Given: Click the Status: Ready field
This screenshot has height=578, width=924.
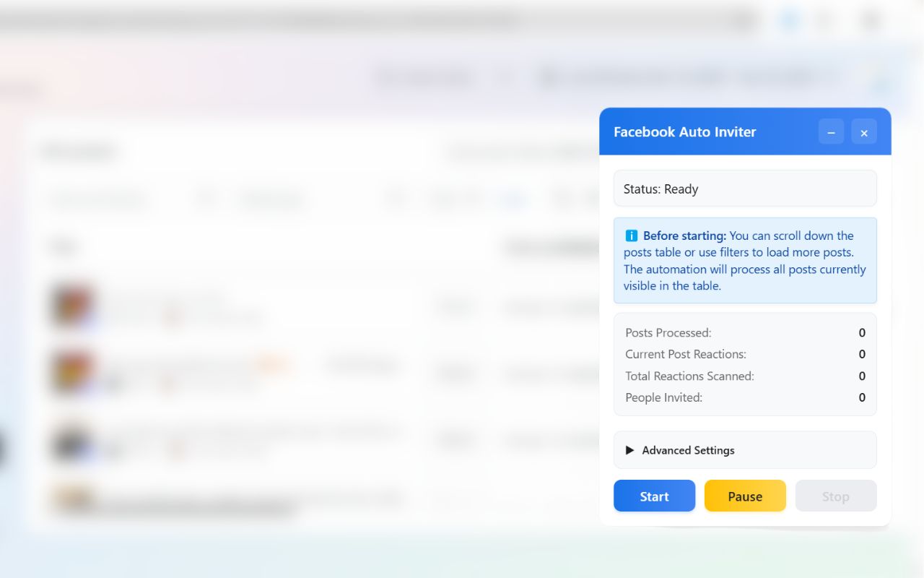Looking at the screenshot, I should [745, 189].
